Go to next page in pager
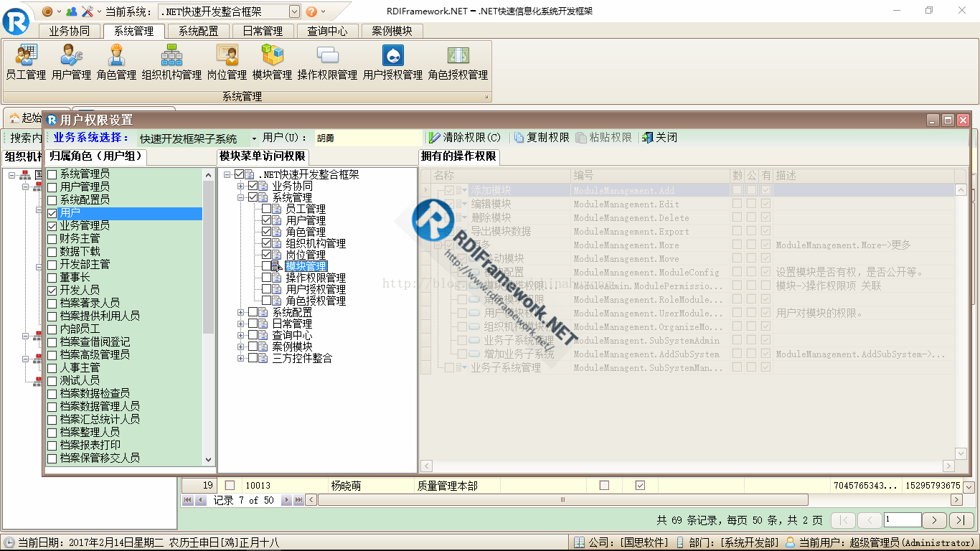The height and width of the screenshot is (551, 980). [x=934, y=520]
